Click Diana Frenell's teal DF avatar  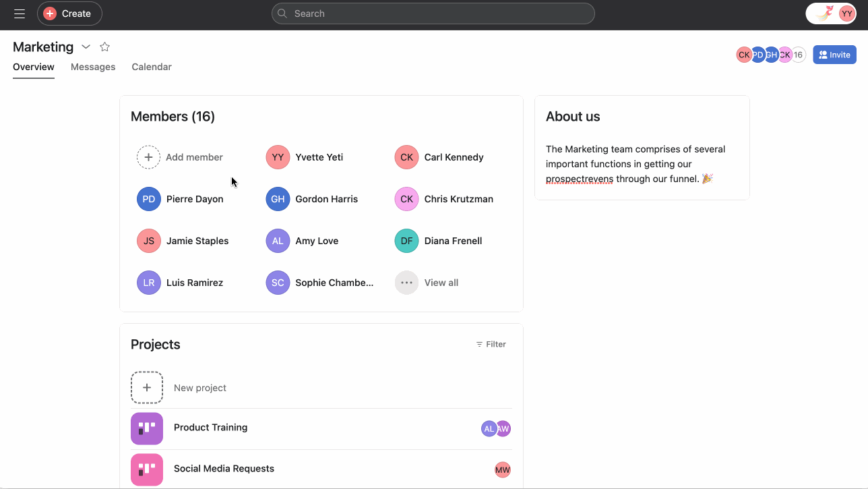coord(406,241)
